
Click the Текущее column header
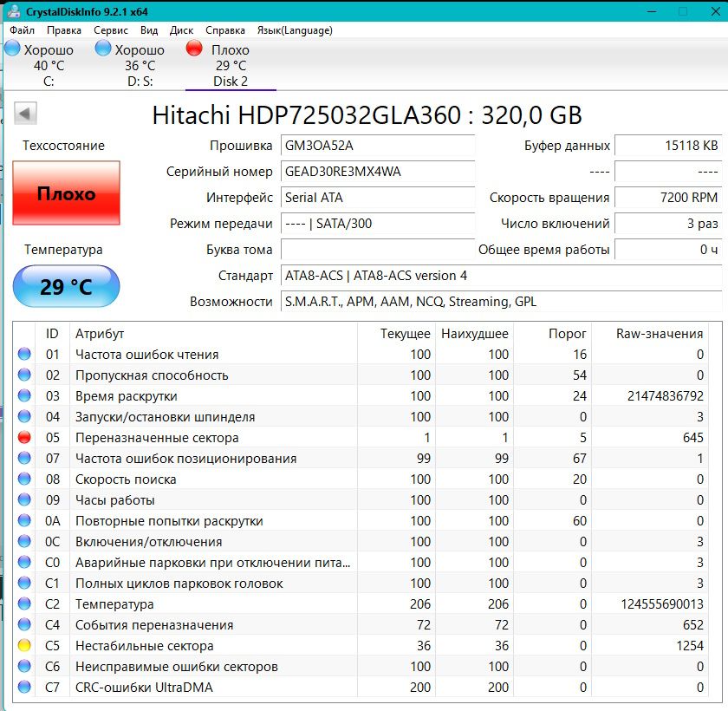click(406, 334)
